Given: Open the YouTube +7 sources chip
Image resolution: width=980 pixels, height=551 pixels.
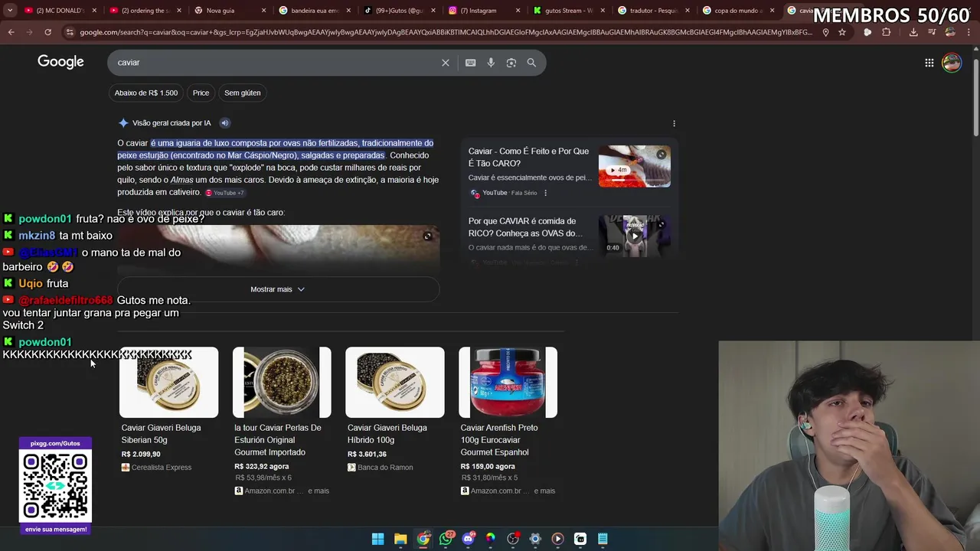Looking at the screenshot, I should pyautogui.click(x=224, y=193).
